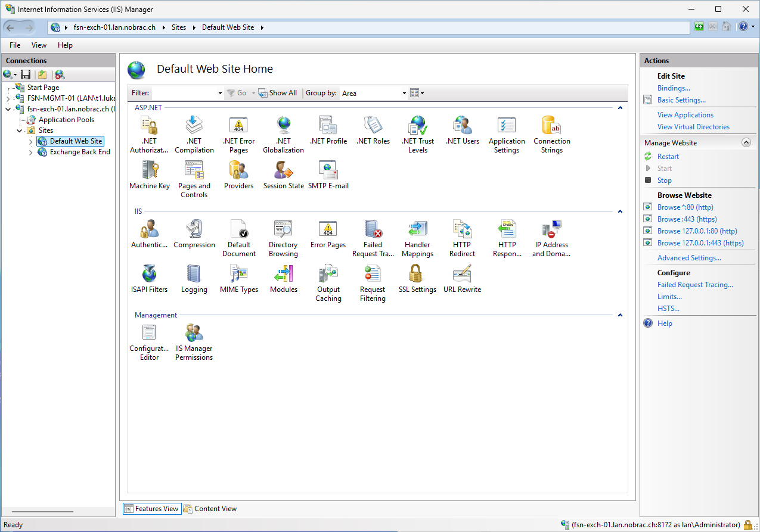This screenshot has width=760, height=532.
Task: Open the File menu
Action: pos(15,45)
